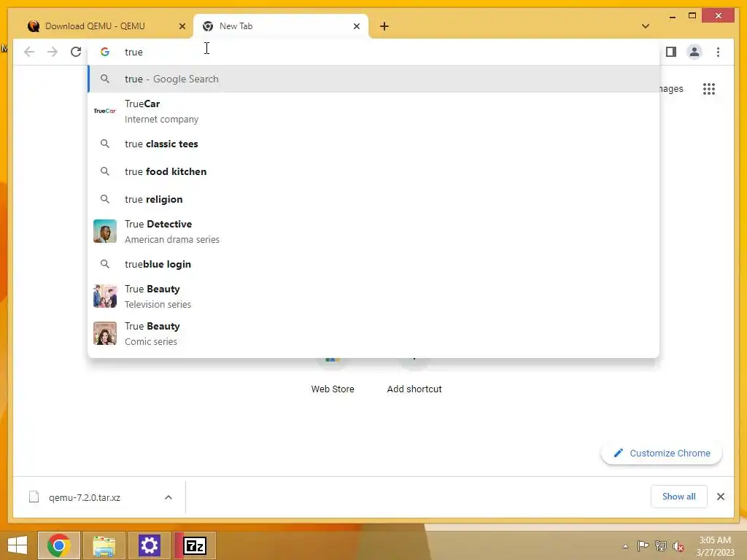This screenshot has height=560, width=747.
Task: Open 7-Zip from the taskbar
Action: click(x=195, y=545)
